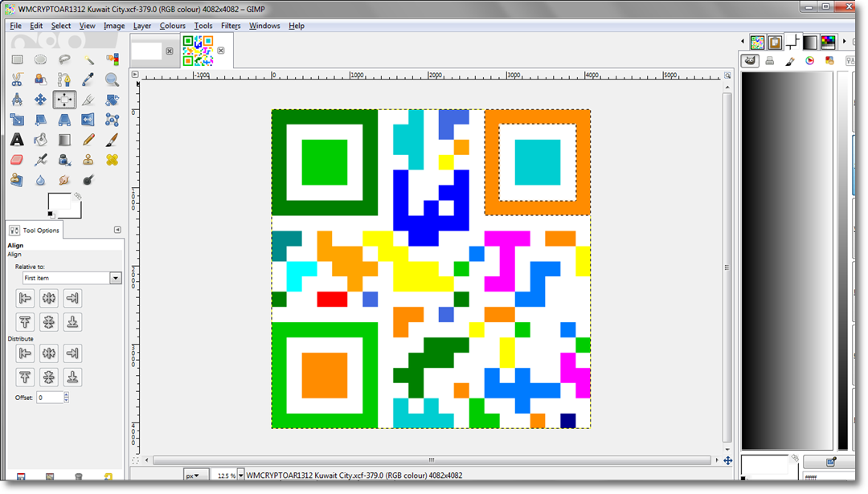Activate the Zoom magnifier tool

tap(112, 80)
